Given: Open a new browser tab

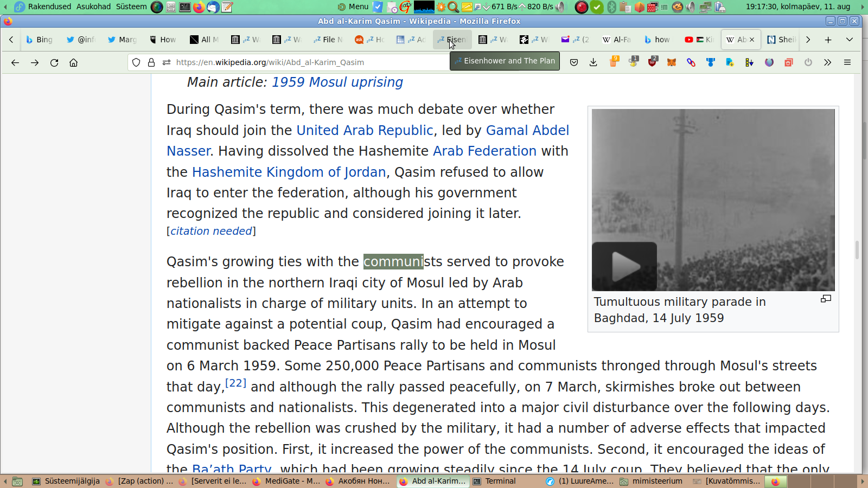Looking at the screenshot, I should pos(828,40).
